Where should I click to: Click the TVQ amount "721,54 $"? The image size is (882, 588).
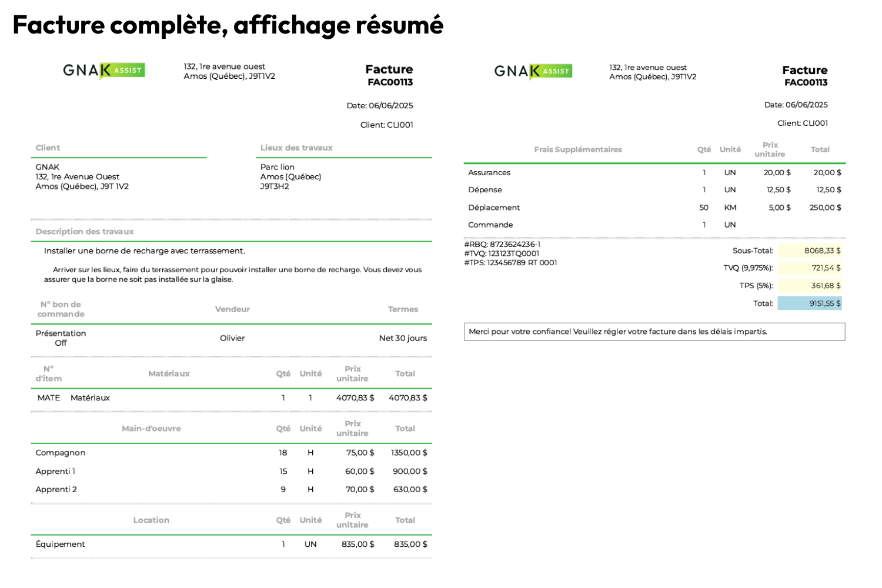tap(810, 268)
